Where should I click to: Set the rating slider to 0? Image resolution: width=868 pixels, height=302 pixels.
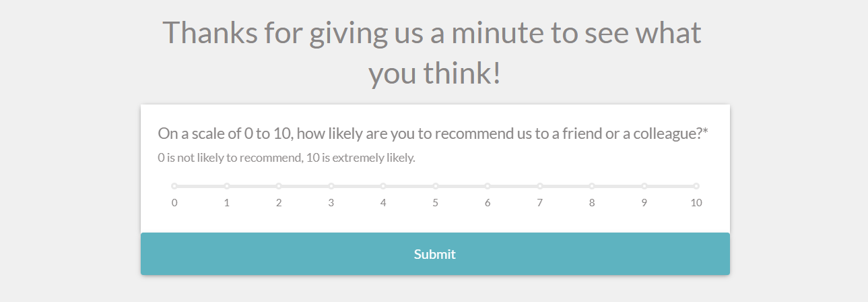[x=174, y=186]
